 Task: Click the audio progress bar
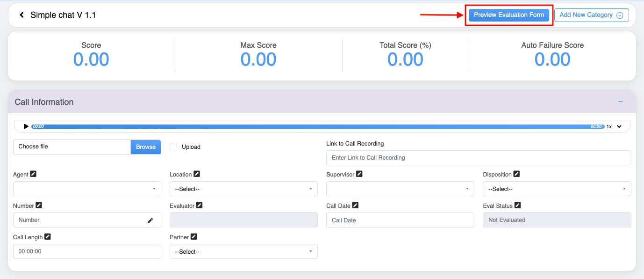click(318, 126)
